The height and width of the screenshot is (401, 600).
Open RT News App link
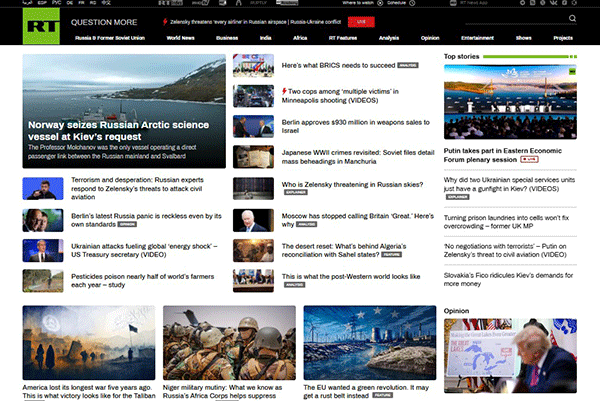[x=468, y=3]
